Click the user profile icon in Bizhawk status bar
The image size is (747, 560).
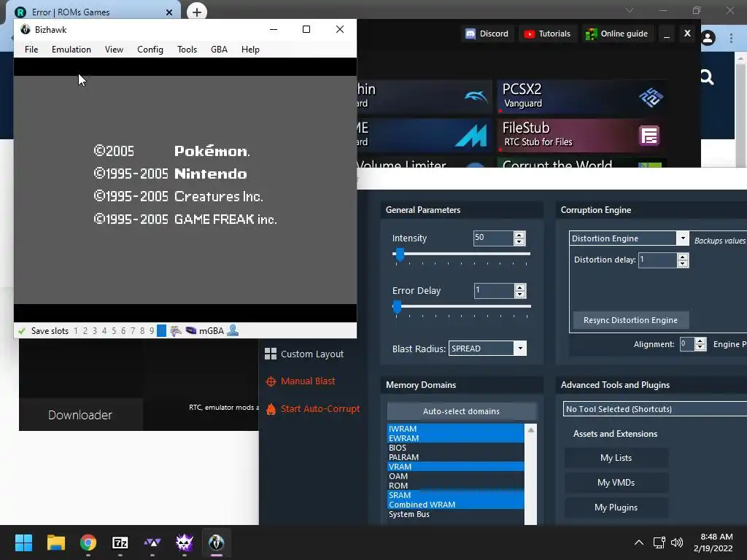(x=233, y=330)
